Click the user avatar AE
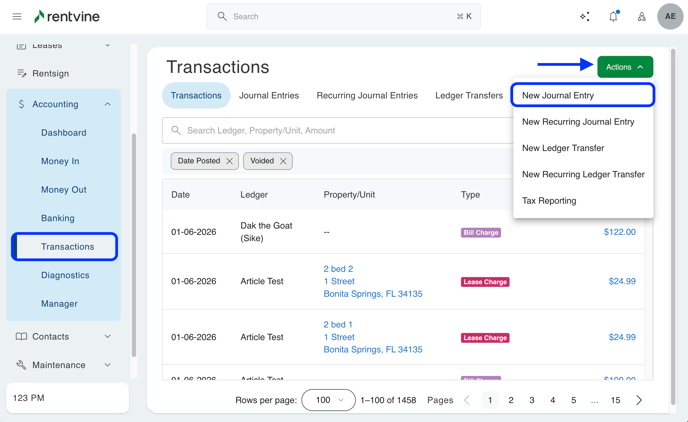This screenshot has width=688, height=422. click(x=670, y=17)
